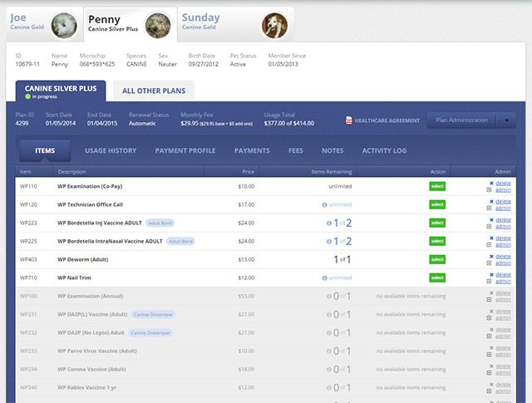
Task: Open the Activity Log tab
Action: pos(384,150)
